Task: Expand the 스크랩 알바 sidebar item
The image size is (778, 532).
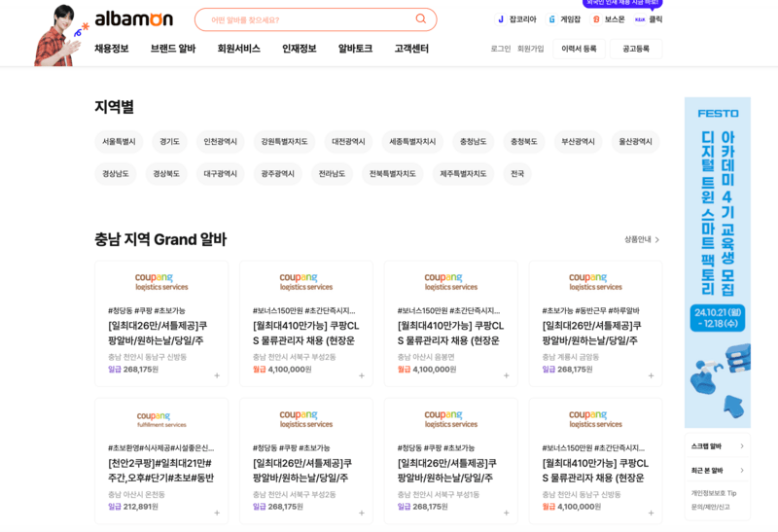Action: [x=718, y=446]
